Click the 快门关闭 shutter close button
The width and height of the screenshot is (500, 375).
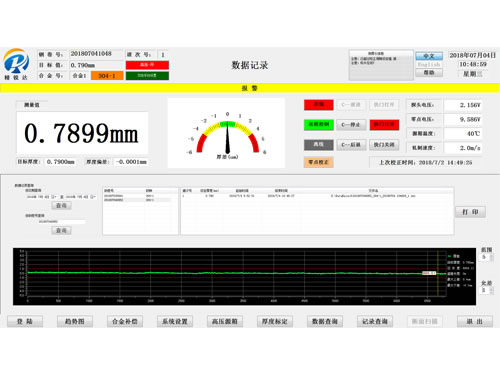tap(384, 145)
